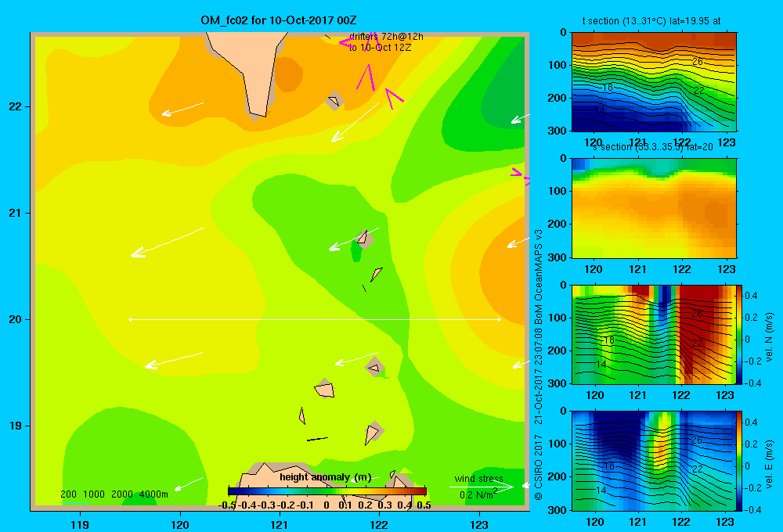Click the "0.5" tick on height anomaly bar
This screenshot has width=783, height=532.
424,505
